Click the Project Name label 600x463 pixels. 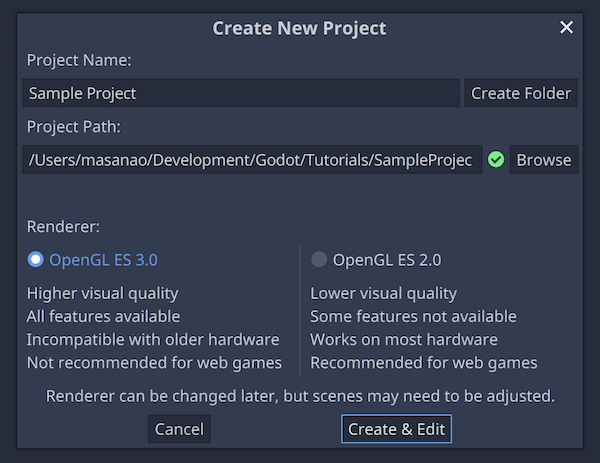tap(79, 60)
